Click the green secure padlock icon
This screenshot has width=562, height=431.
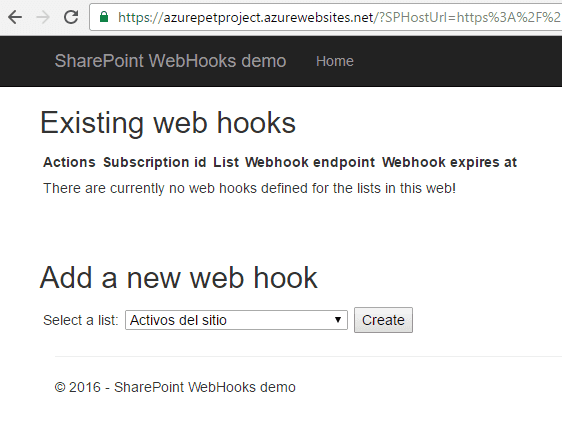tap(104, 16)
